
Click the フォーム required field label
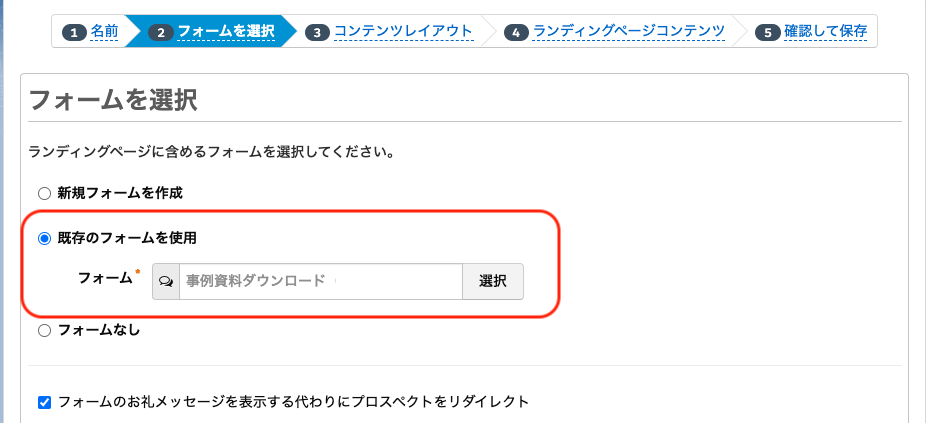click(x=106, y=278)
